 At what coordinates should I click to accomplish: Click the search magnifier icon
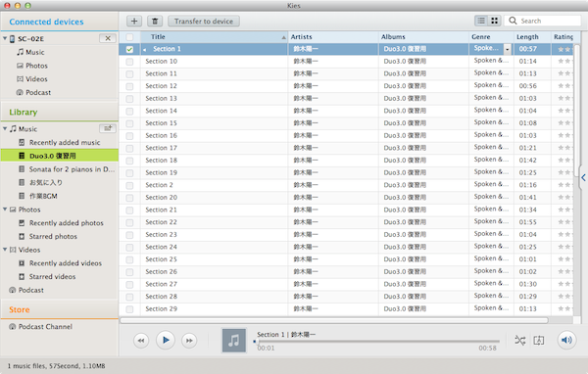(513, 21)
